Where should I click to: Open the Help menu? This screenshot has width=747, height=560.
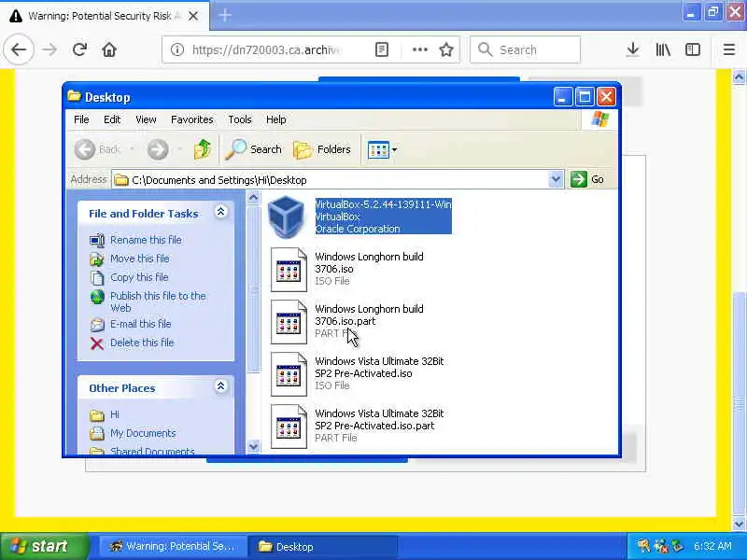tap(275, 119)
